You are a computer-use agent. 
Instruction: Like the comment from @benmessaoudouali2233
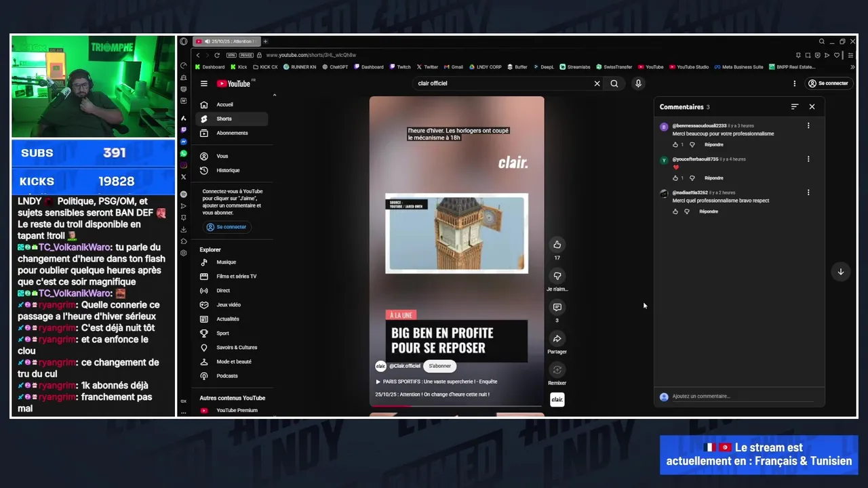[x=675, y=144]
